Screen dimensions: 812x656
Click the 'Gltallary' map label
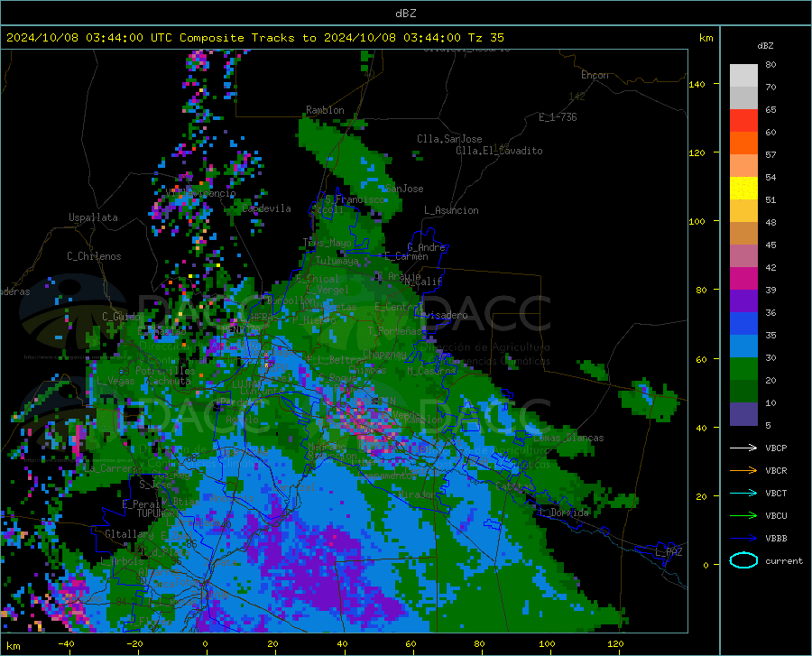coord(129,534)
